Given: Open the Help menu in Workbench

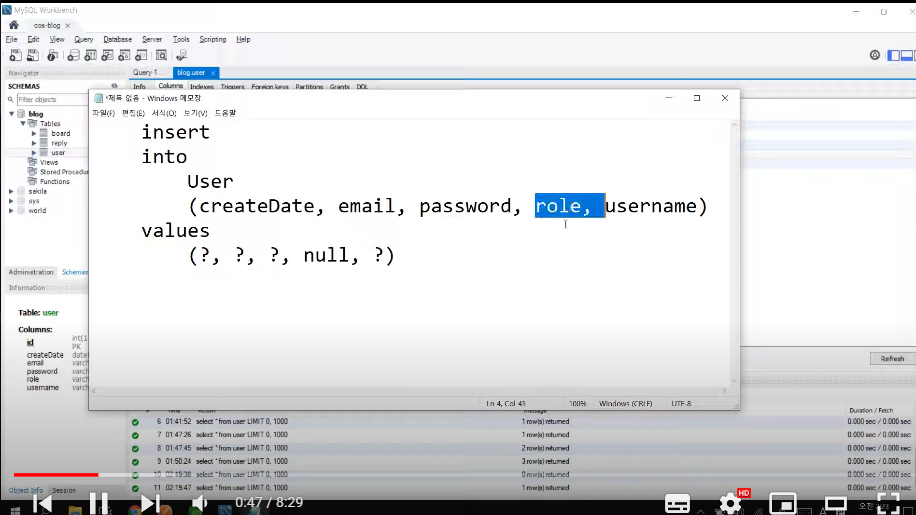Looking at the screenshot, I should 243,39.
